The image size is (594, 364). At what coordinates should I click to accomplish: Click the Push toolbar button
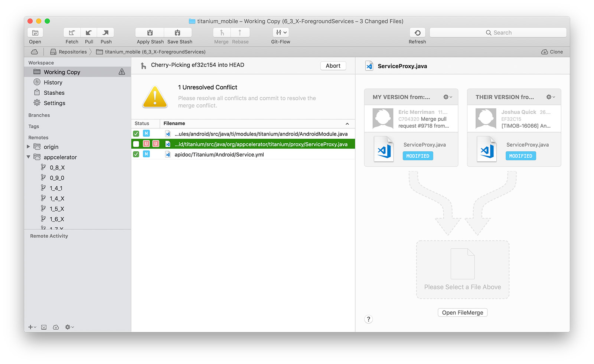click(106, 33)
